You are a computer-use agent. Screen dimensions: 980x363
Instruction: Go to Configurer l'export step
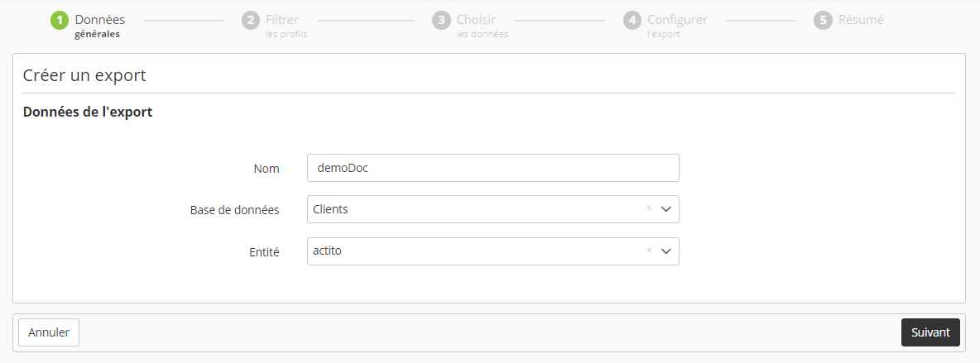tap(676, 26)
